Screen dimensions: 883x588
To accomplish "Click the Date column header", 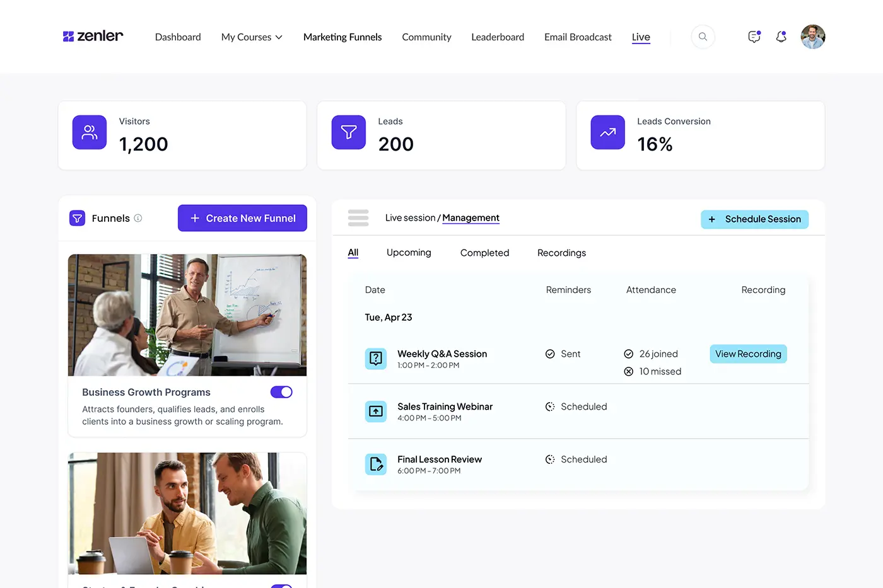I will 375,290.
